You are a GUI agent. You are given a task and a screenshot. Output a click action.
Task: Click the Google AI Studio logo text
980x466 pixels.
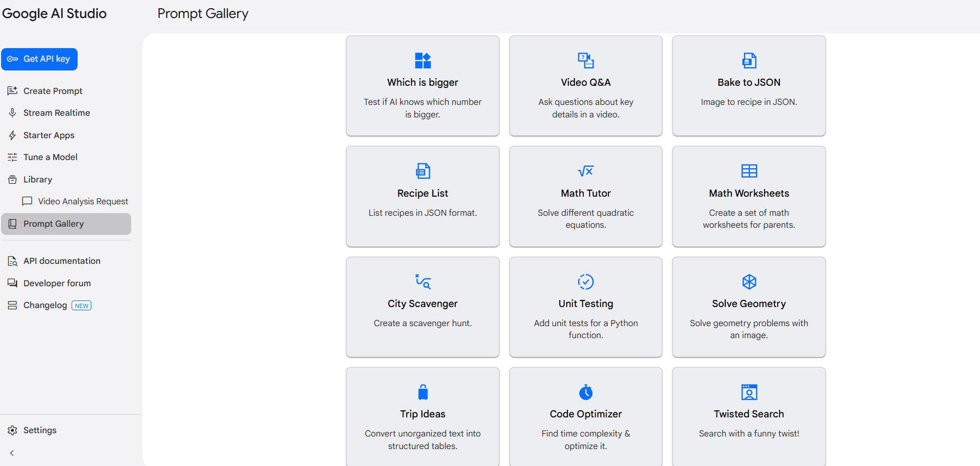54,14
